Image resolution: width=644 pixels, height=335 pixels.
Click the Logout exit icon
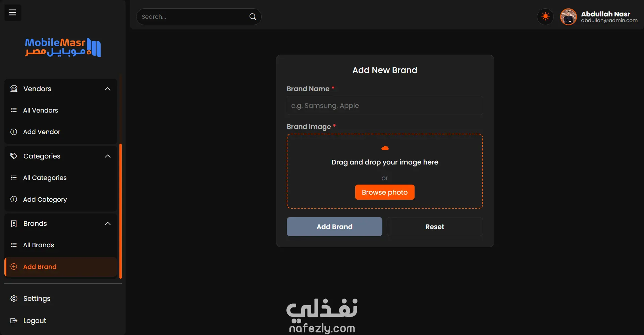(14, 321)
